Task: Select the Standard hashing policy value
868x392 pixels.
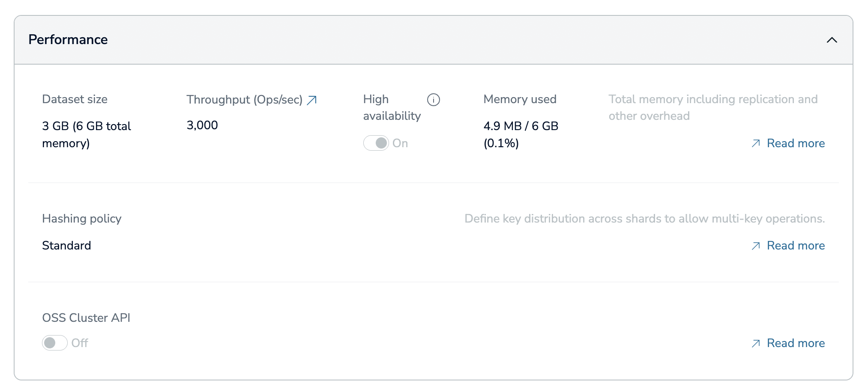Action: [x=66, y=245]
